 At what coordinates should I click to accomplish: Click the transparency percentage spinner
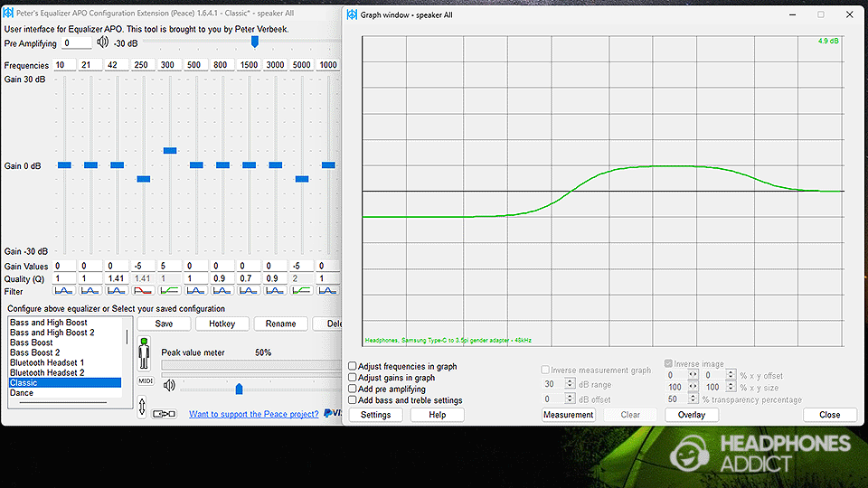[693, 399]
